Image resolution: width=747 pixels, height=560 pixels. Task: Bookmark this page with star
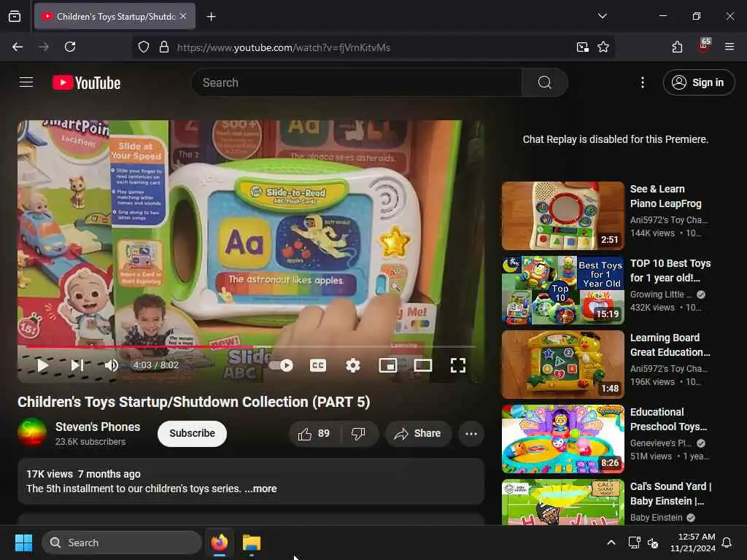point(603,47)
